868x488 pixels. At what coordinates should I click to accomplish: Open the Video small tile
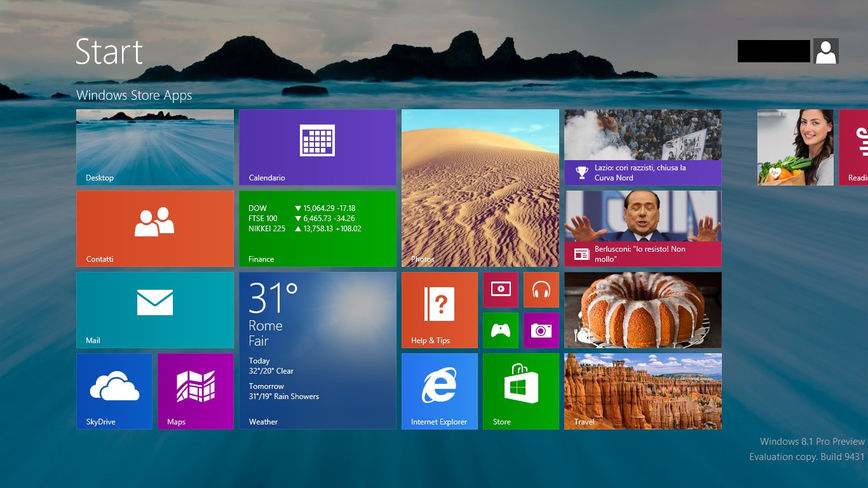pyautogui.click(x=501, y=290)
